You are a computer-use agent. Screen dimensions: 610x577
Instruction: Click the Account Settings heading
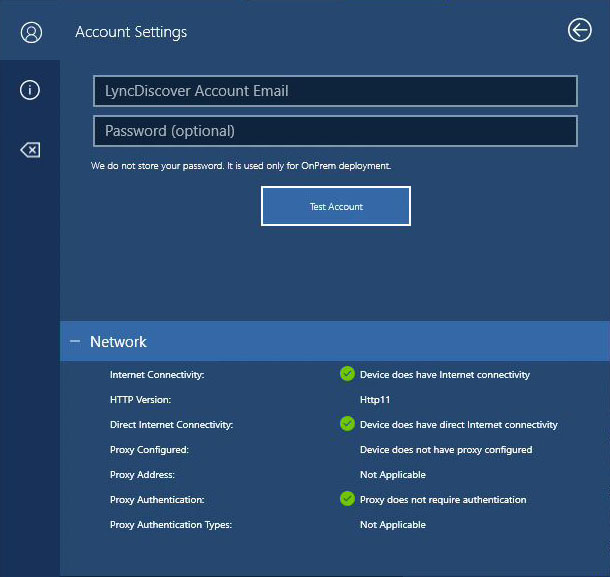click(x=131, y=32)
